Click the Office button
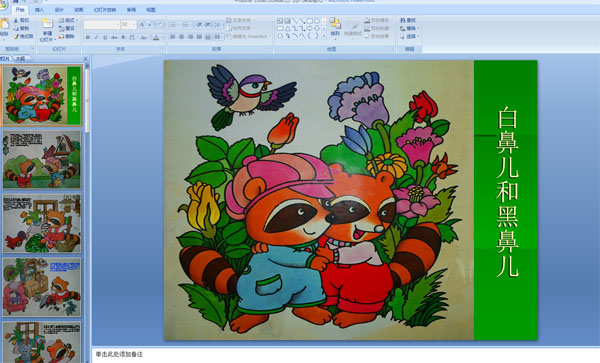Viewport: 600px width, 363px height. (3, 4)
